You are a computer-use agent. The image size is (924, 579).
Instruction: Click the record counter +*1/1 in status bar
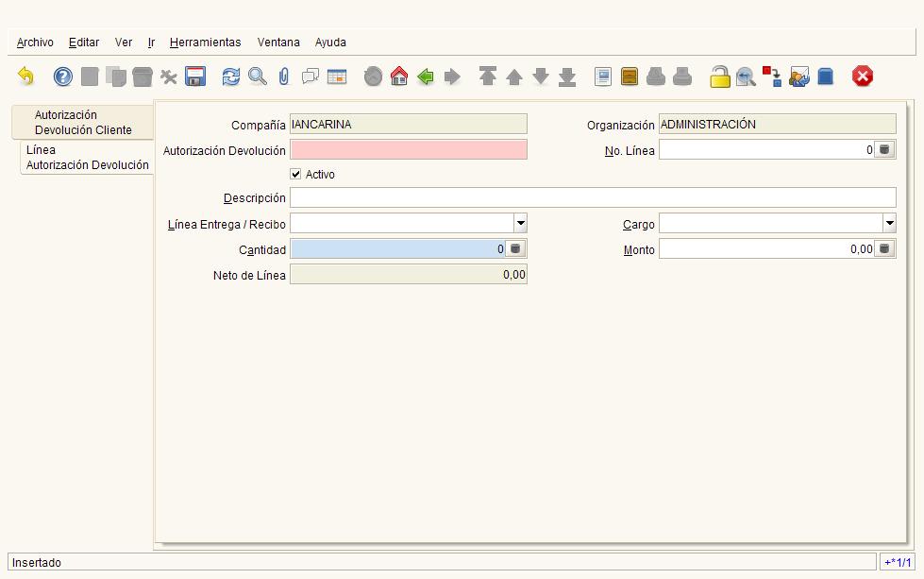click(898, 563)
